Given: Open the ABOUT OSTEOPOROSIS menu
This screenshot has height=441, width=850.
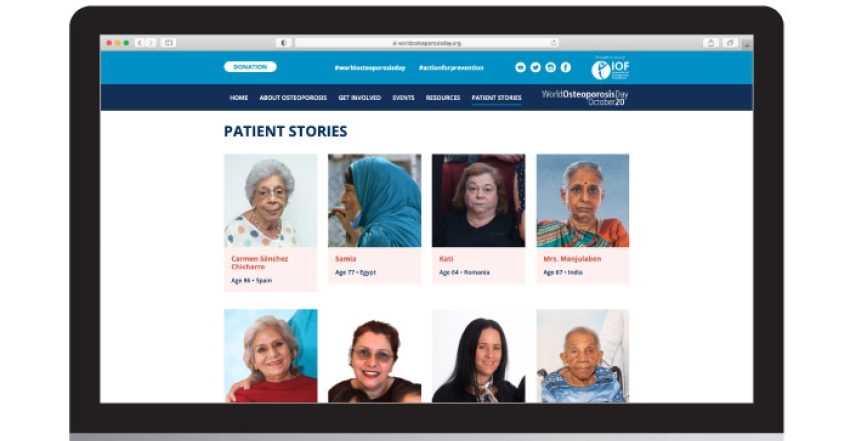Looking at the screenshot, I should click(x=293, y=98).
